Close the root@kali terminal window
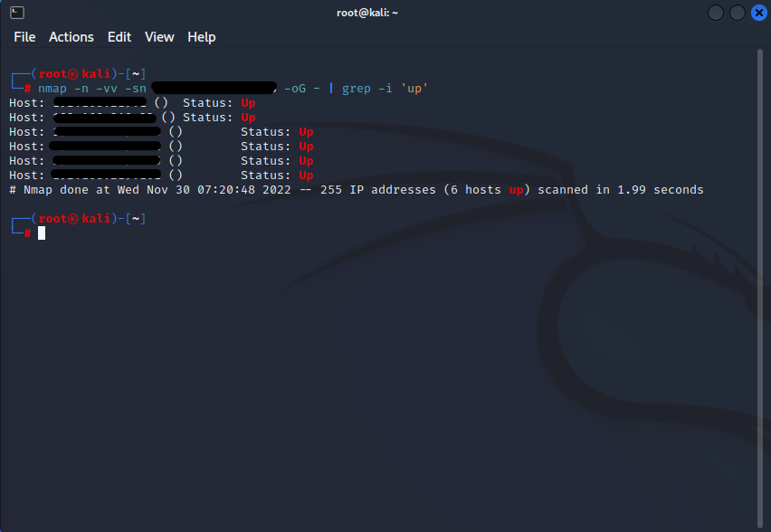Viewport: 771px width, 532px height. point(757,13)
